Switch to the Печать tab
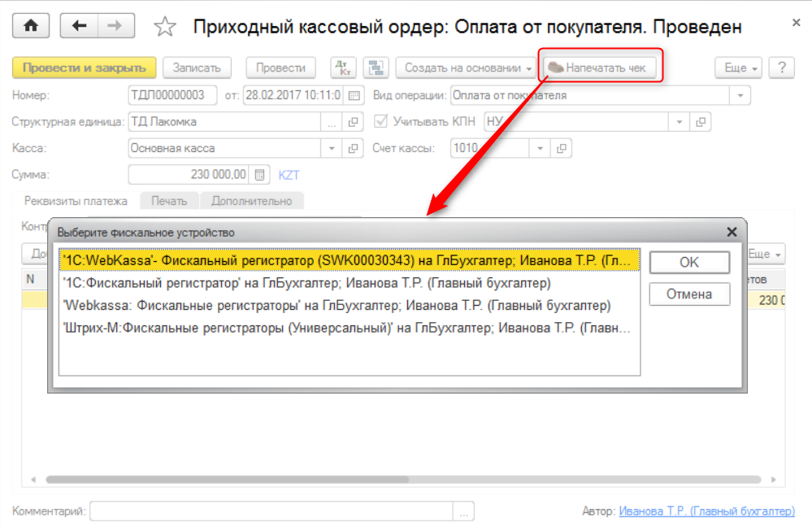The height and width of the screenshot is (531, 812). tap(167, 201)
